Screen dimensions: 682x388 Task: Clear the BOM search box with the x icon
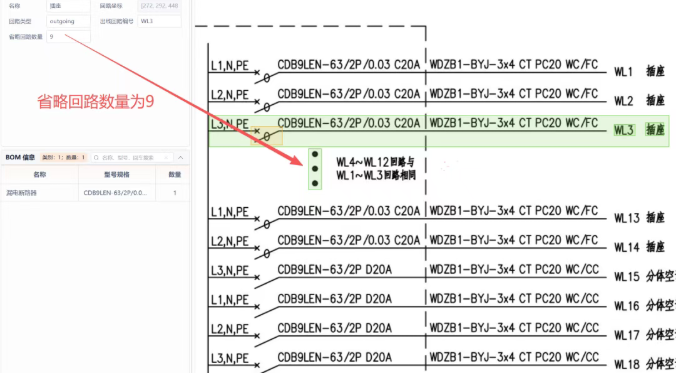click(166, 157)
